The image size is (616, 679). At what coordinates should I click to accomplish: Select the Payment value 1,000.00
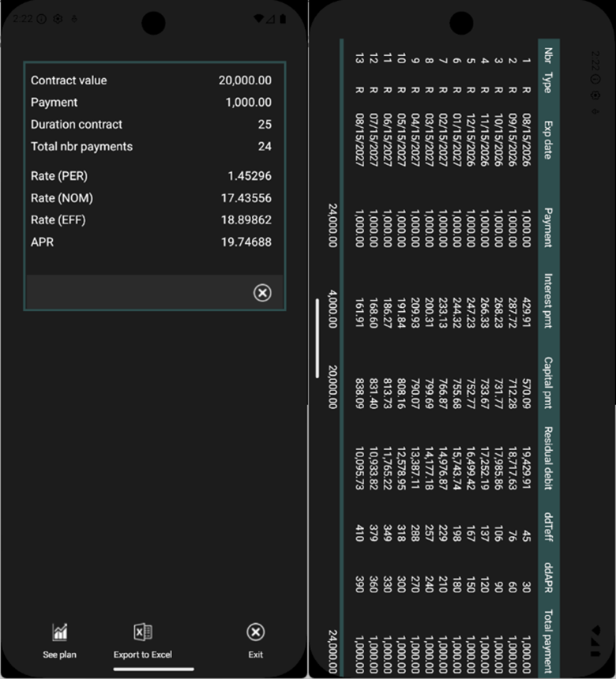pos(248,102)
